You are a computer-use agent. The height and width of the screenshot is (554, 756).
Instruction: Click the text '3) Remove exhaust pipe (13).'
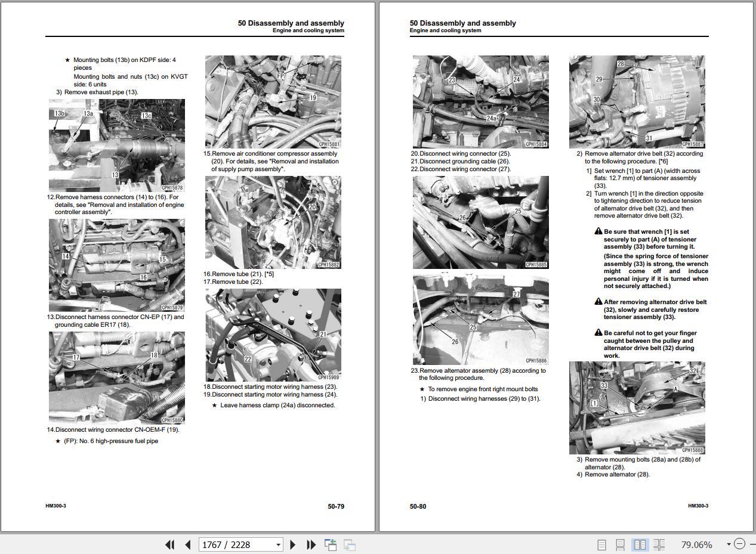(97, 92)
